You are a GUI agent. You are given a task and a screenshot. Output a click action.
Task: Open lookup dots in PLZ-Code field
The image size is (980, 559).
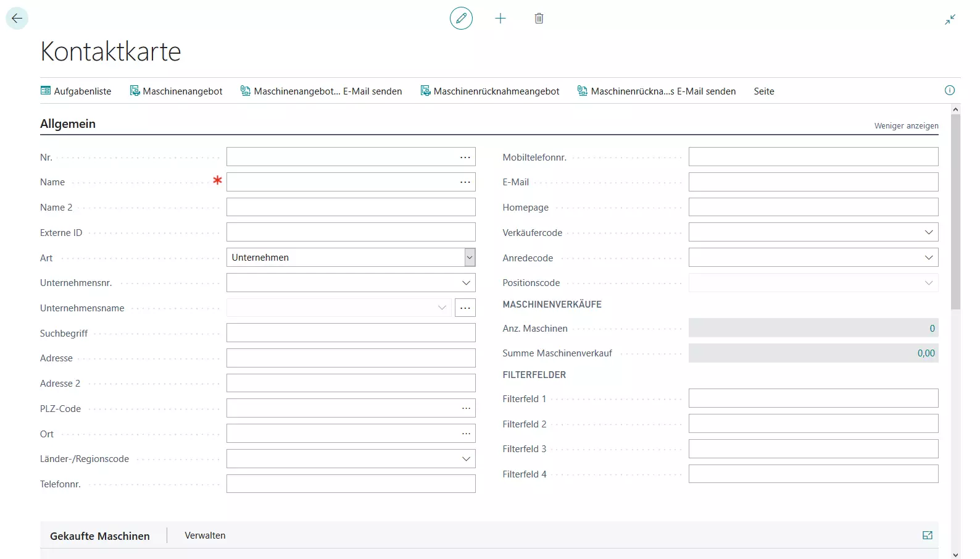pyautogui.click(x=466, y=408)
